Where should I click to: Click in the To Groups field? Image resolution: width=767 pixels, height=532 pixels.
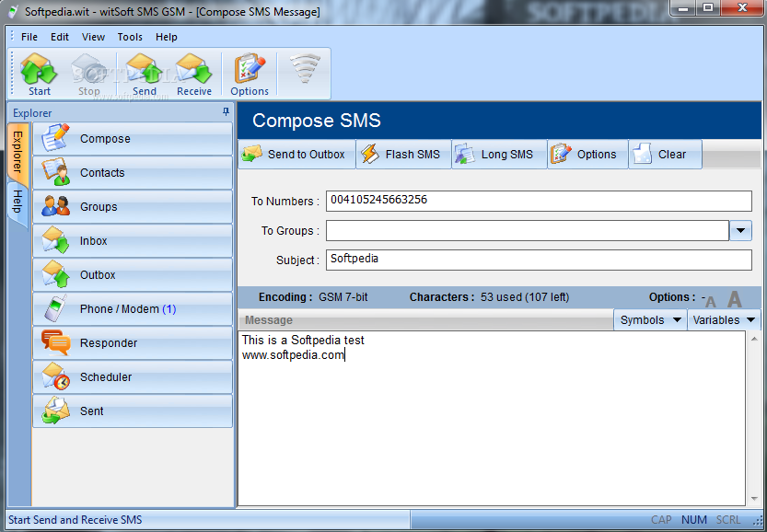pyautogui.click(x=528, y=230)
